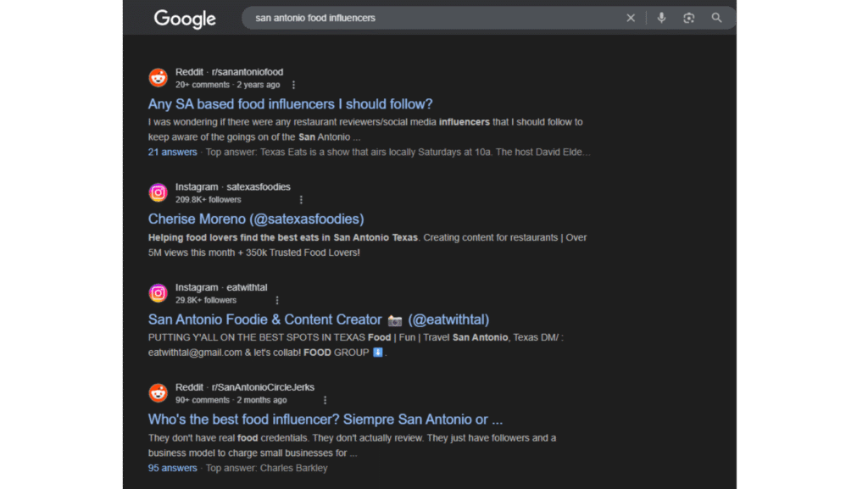This screenshot has height=489, width=868.
Task: Click the Reddit favicon for r/SanAntonioCircleJerks
Action: 159,393
